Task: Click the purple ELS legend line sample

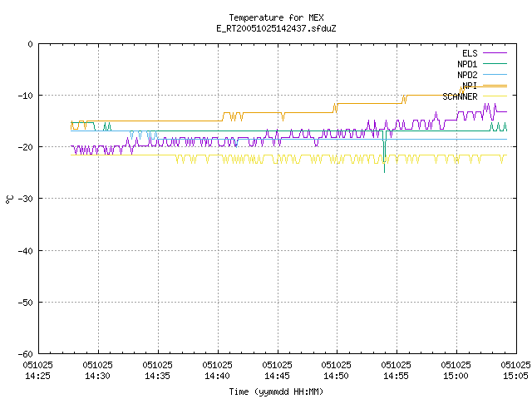Action: click(495, 53)
